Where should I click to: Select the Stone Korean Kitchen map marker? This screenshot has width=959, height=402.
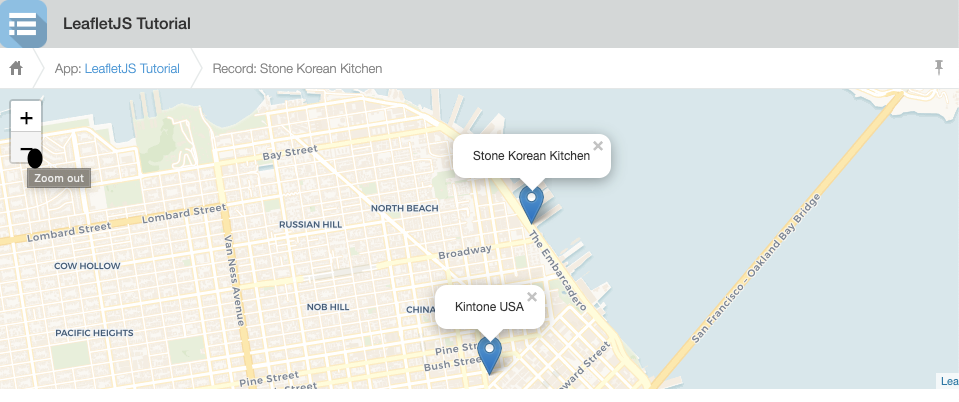(532, 203)
